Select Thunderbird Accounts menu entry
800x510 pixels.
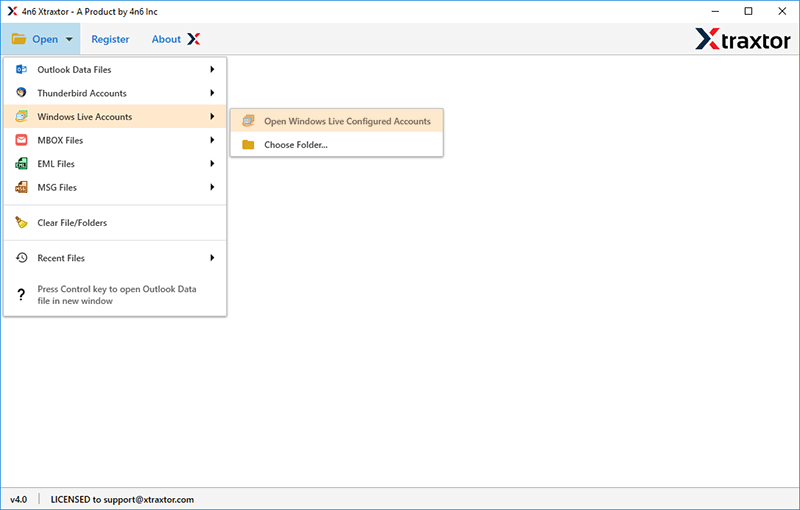(115, 93)
